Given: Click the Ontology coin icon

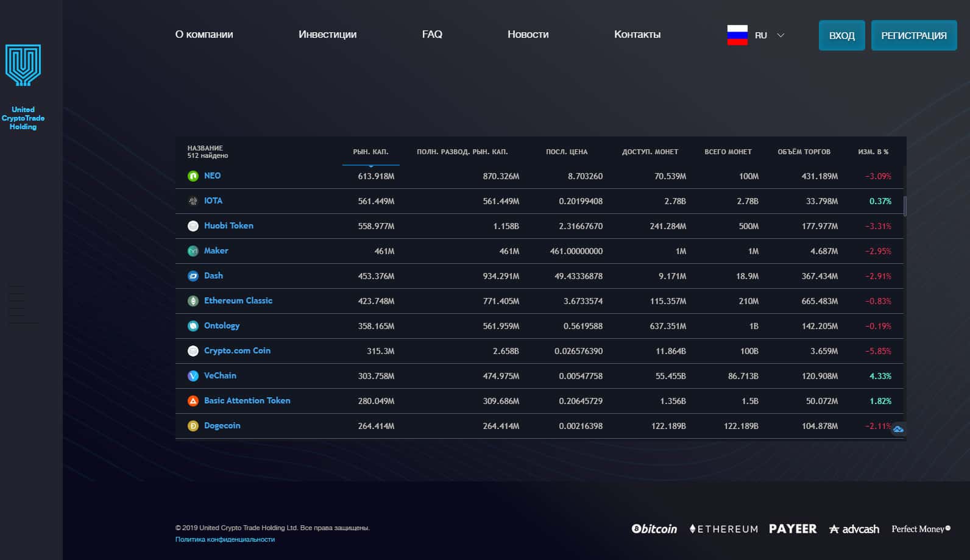Looking at the screenshot, I should tap(193, 326).
